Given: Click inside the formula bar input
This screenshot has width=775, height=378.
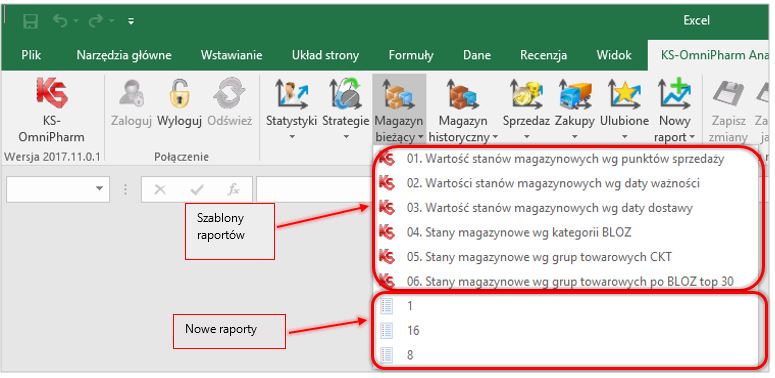Looking at the screenshot, I should [314, 189].
